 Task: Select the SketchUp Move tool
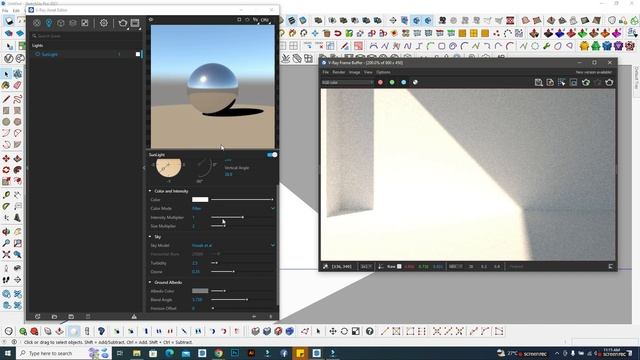[6, 159]
